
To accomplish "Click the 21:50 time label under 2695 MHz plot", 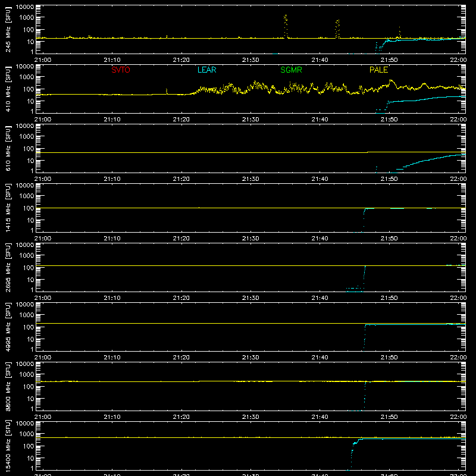I will point(389,298).
